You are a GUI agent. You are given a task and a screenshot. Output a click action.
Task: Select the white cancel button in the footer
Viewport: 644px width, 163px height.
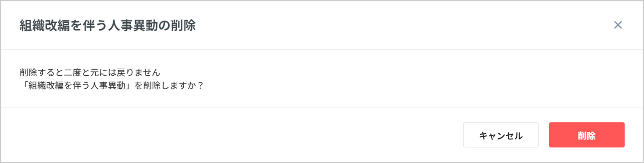coord(501,135)
